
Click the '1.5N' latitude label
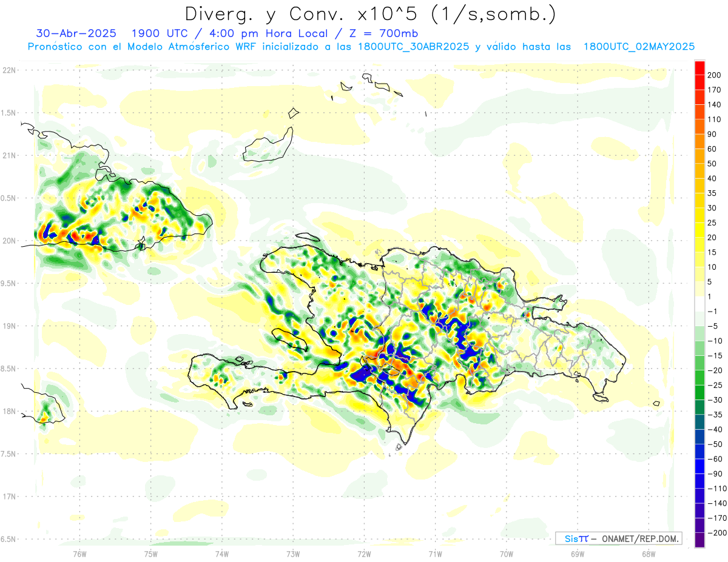tap(8, 113)
